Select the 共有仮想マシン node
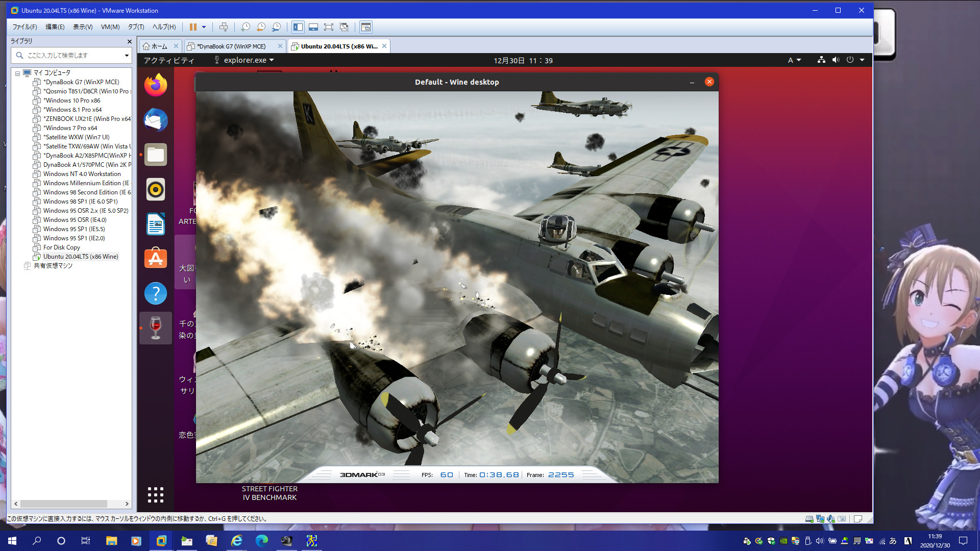Image resolution: width=980 pixels, height=551 pixels. click(x=48, y=266)
